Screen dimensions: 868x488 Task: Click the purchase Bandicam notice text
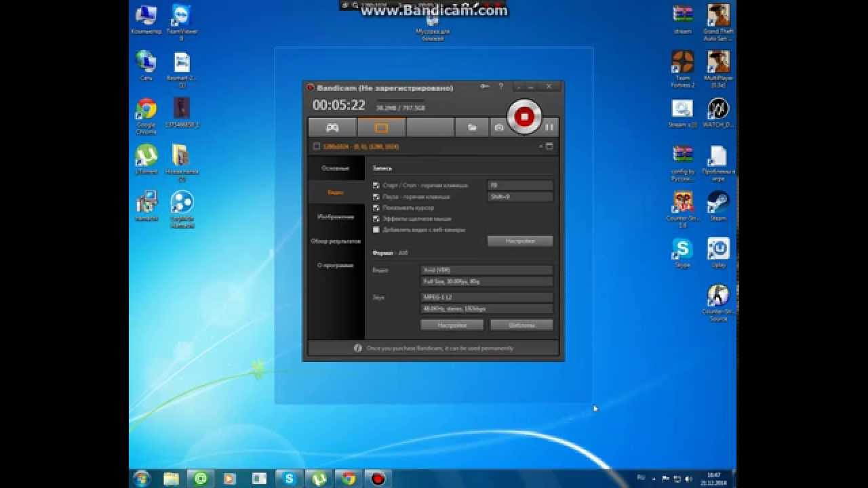(x=439, y=348)
